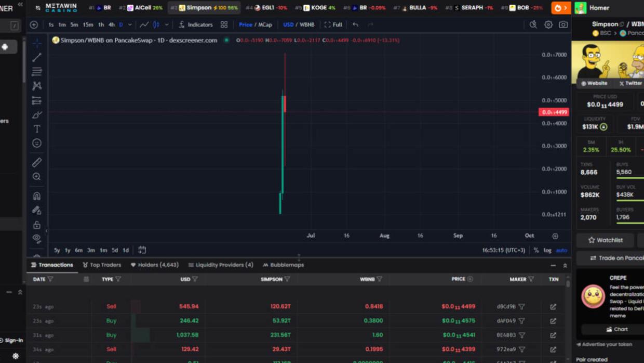
Task: Select the crosshair cursor tool
Action: (37, 43)
